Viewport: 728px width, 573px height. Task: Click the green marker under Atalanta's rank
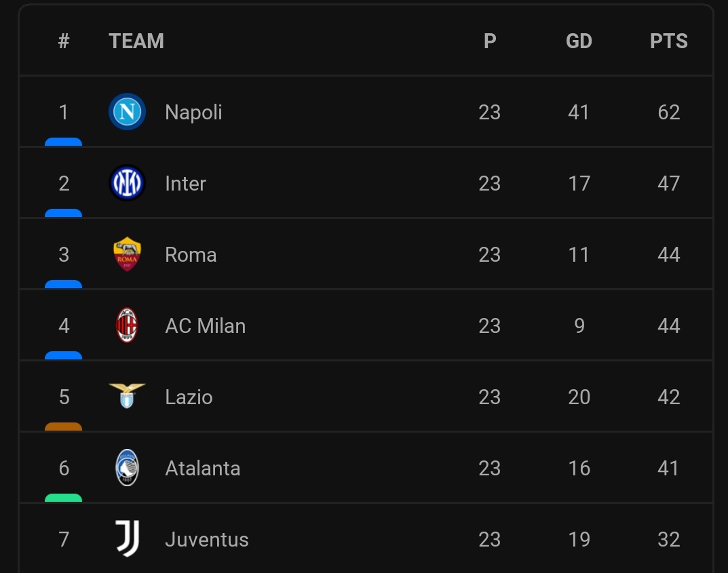63,498
